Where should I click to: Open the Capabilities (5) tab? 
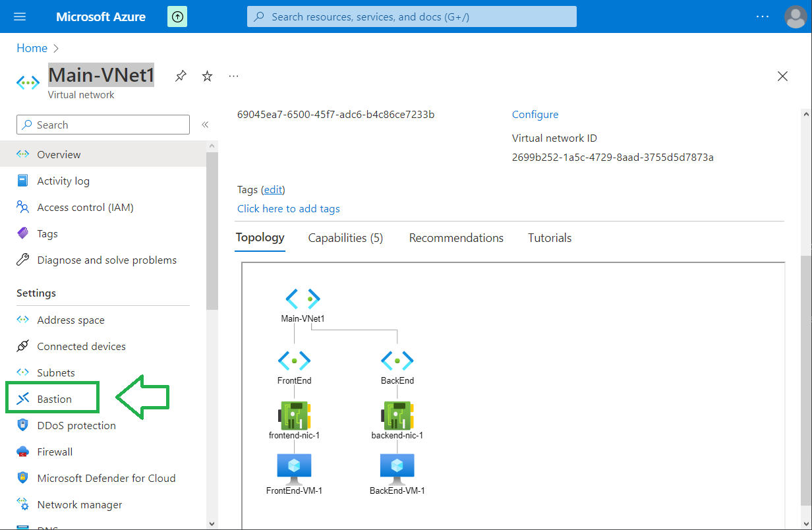pyautogui.click(x=345, y=238)
